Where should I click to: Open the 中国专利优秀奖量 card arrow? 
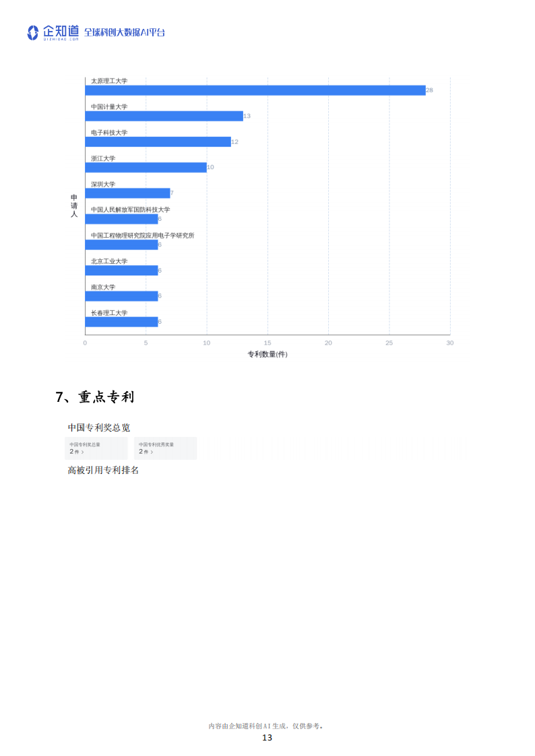(152, 452)
